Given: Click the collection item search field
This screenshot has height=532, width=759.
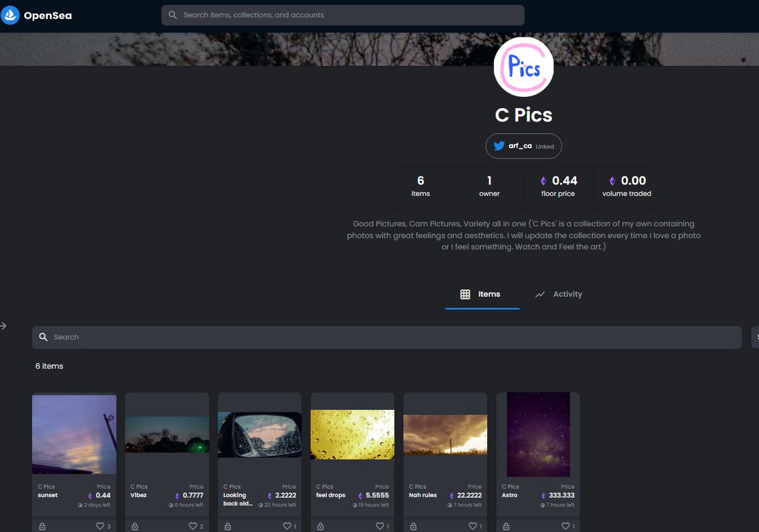Looking at the screenshot, I should pyautogui.click(x=387, y=337).
